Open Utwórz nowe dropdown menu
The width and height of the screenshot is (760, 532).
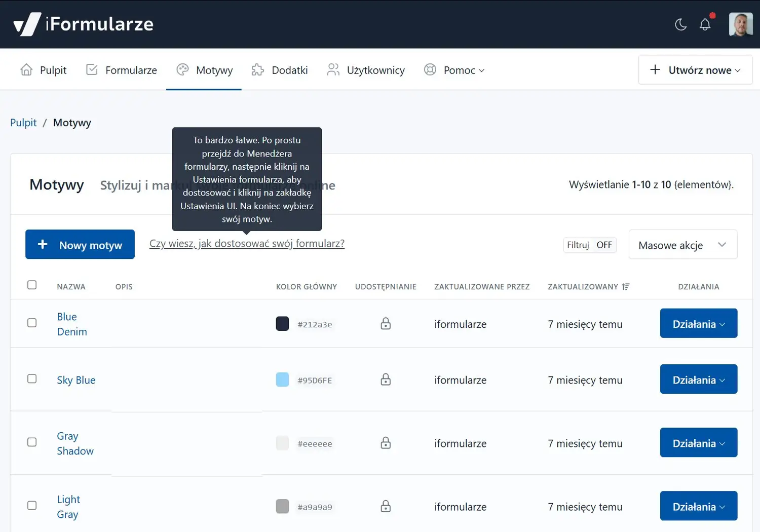695,70
